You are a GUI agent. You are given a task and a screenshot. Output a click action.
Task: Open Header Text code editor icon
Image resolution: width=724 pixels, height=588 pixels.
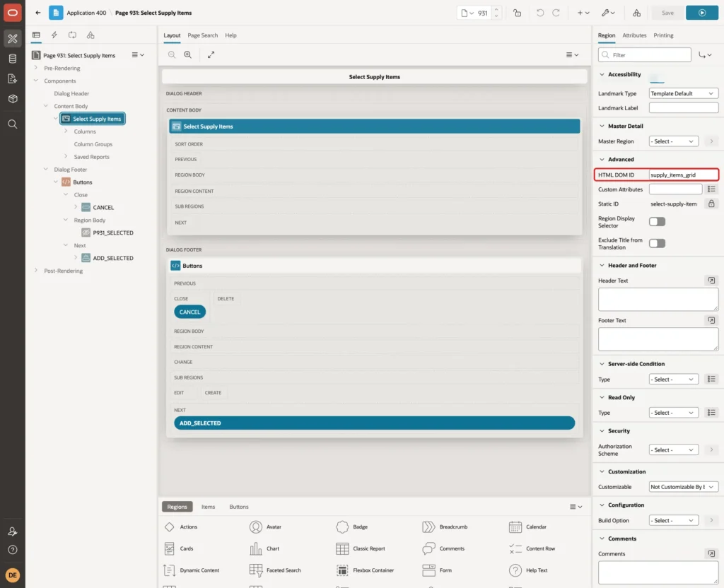(x=711, y=280)
